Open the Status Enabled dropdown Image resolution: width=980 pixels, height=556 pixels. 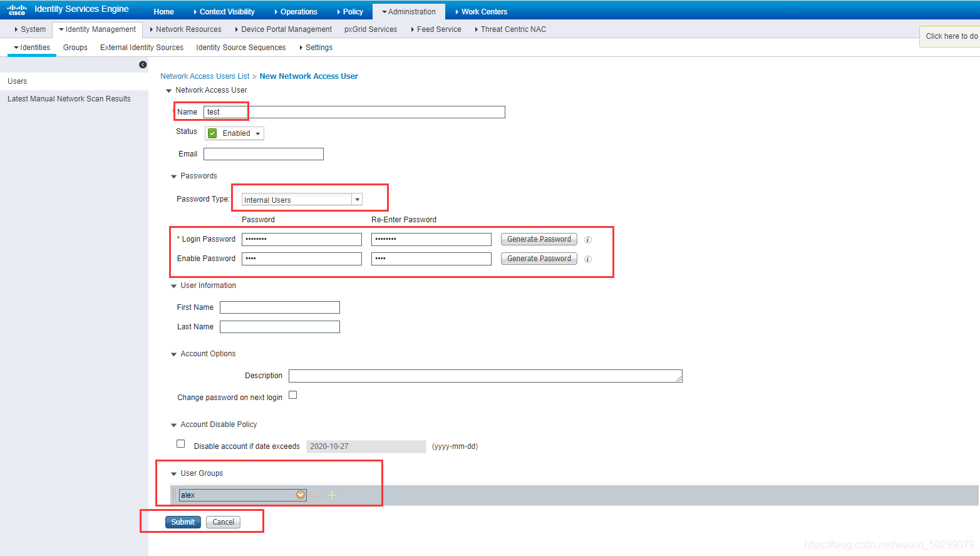pos(257,133)
